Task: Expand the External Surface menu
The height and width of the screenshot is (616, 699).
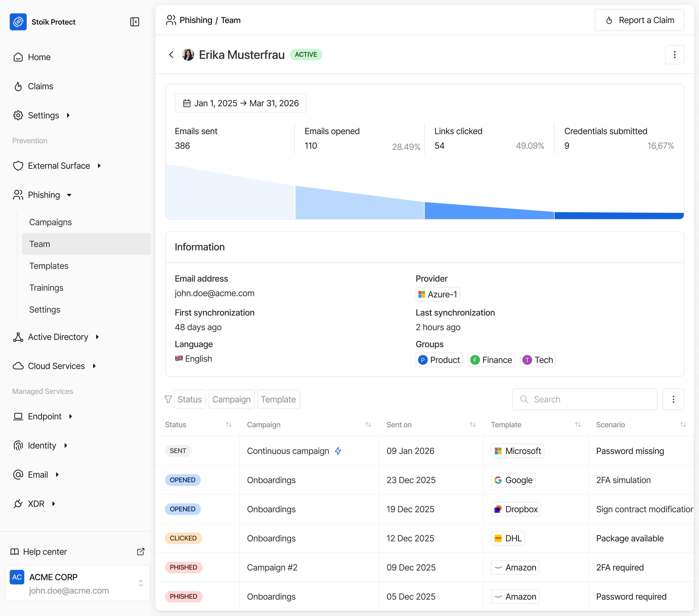Action: [x=59, y=166]
